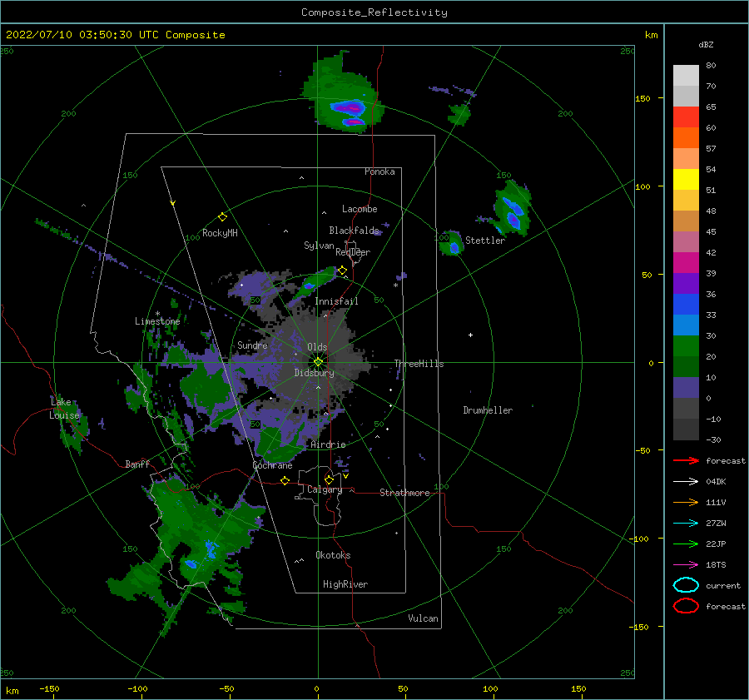Click the red forecast arrow legend icon

click(686, 460)
